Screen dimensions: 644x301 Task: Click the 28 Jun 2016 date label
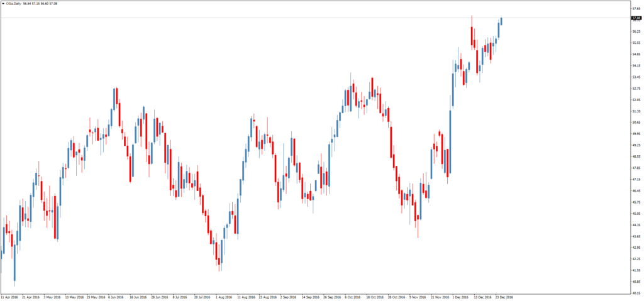pyautogui.click(x=160, y=297)
